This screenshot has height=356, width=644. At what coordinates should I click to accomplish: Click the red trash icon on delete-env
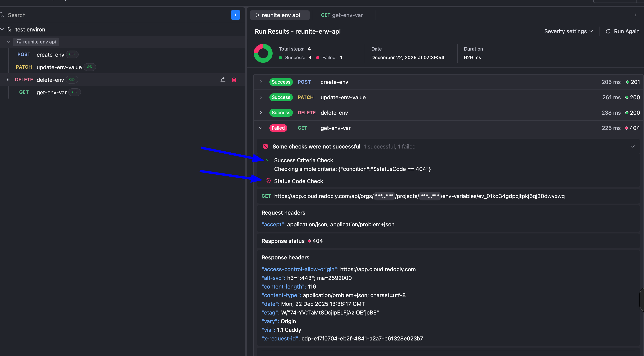[x=234, y=79]
